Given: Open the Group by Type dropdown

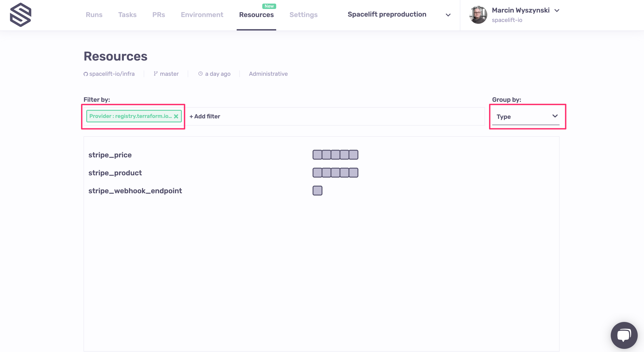Looking at the screenshot, I should [x=526, y=117].
